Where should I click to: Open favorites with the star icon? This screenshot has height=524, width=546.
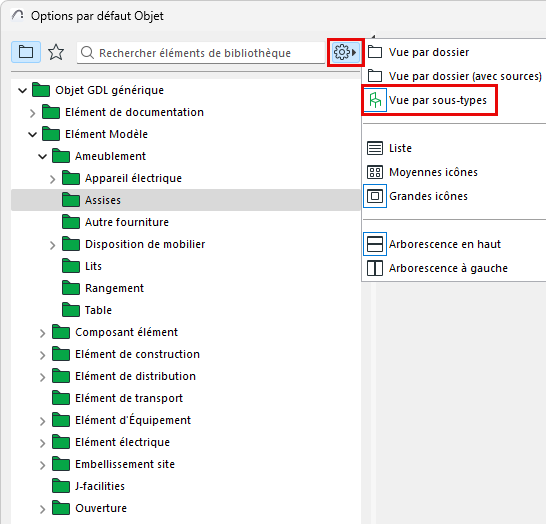[x=56, y=52]
